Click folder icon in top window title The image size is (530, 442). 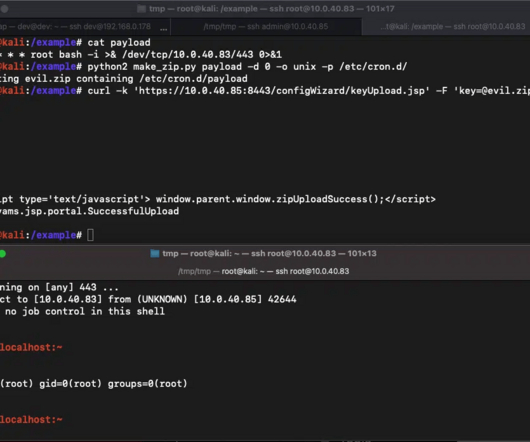click(x=141, y=9)
